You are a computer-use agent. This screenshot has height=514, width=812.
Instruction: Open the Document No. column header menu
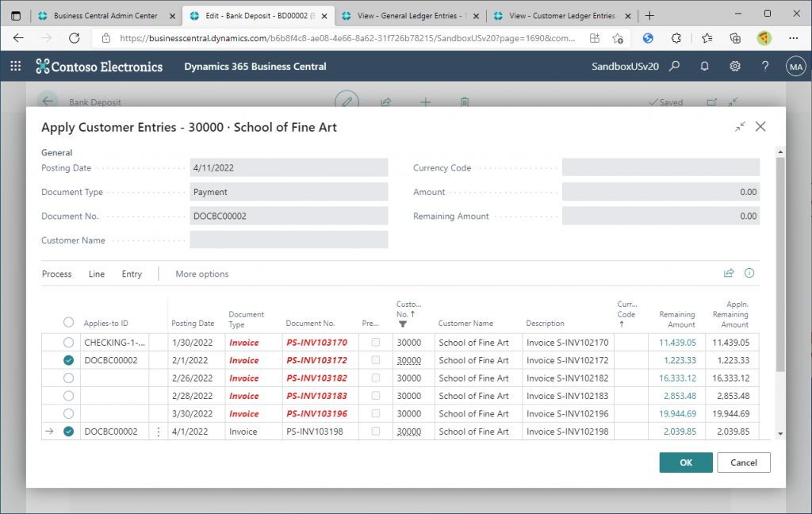[x=310, y=324]
